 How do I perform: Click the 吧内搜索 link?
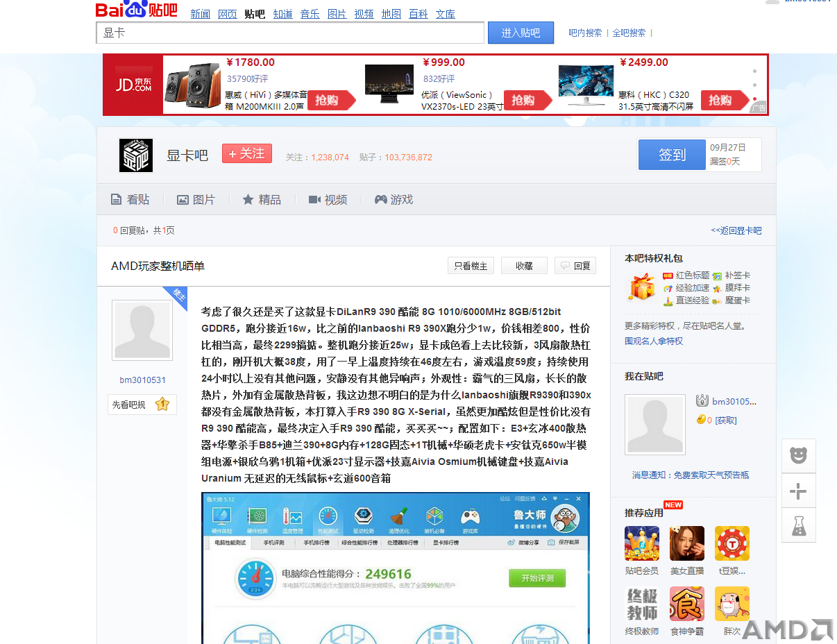pos(585,33)
